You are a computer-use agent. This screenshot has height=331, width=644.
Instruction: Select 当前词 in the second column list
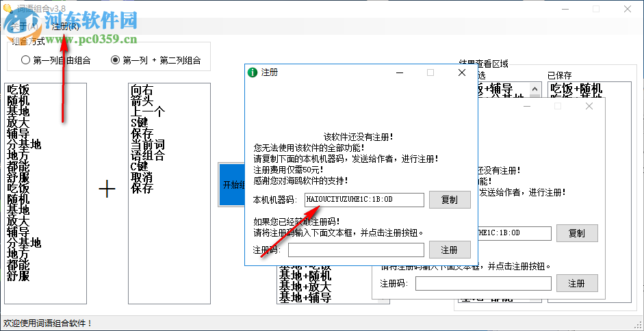click(x=148, y=144)
